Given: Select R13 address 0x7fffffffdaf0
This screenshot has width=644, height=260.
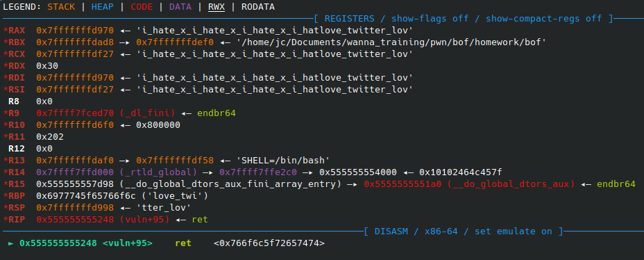Looking at the screenshot, I should 75,160.
